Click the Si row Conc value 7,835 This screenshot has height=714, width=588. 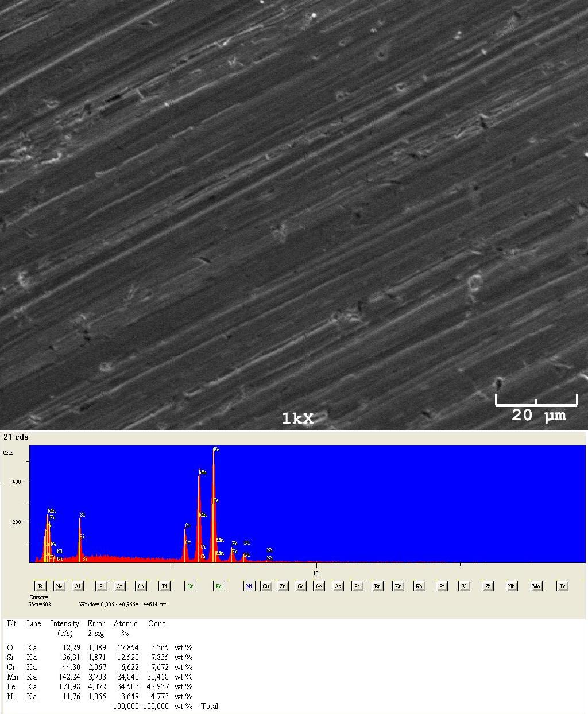[x=160, y=657]
